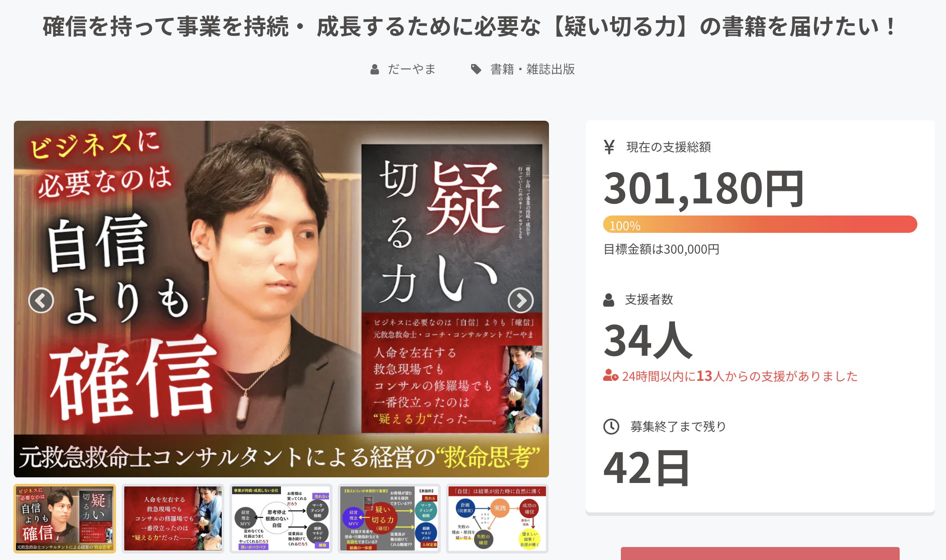Click the 301,180円 total support amount

[704, 188]
